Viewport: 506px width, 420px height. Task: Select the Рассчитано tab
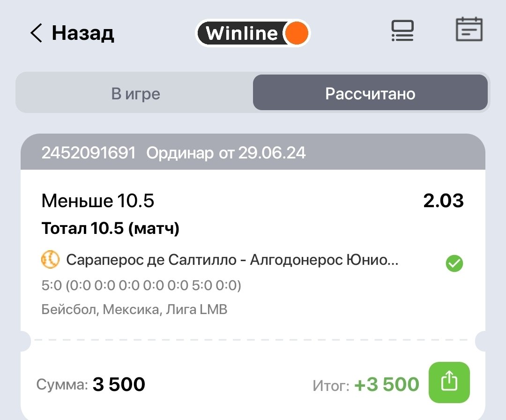point(370,94)
